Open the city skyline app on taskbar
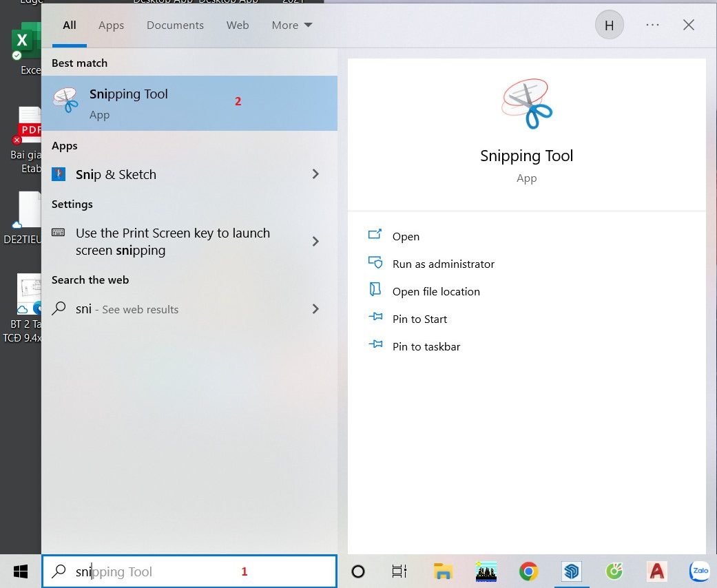Screen dimensions: 717x588 486,571
